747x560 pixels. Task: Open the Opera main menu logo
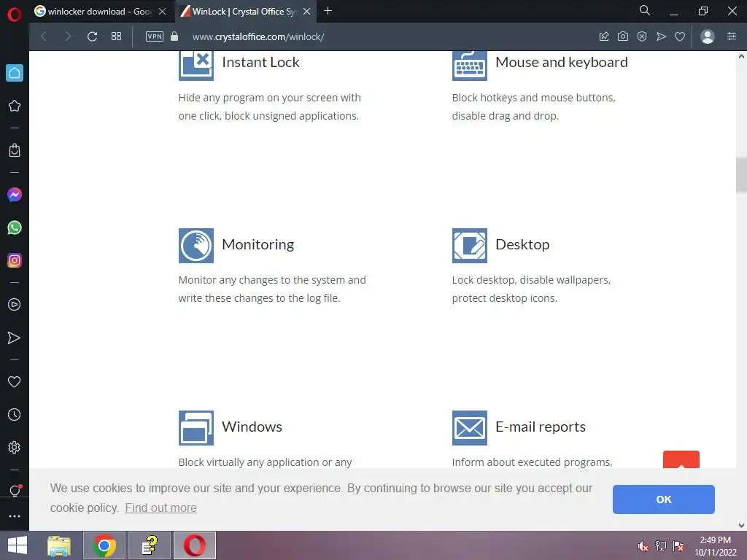coord(15,15)
